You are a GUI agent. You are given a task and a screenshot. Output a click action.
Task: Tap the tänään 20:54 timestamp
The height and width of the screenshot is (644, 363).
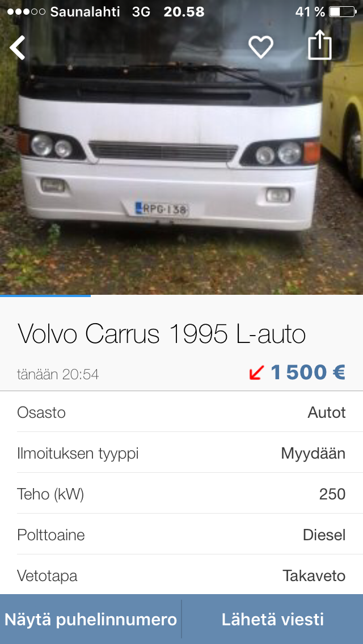pyautogui.click(x=58, y=374)
